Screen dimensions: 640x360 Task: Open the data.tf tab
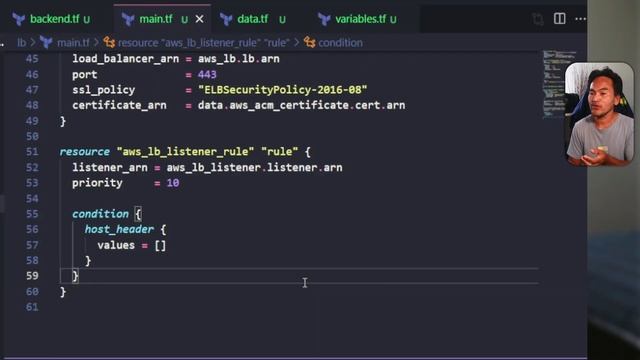(x=252, y=19)
